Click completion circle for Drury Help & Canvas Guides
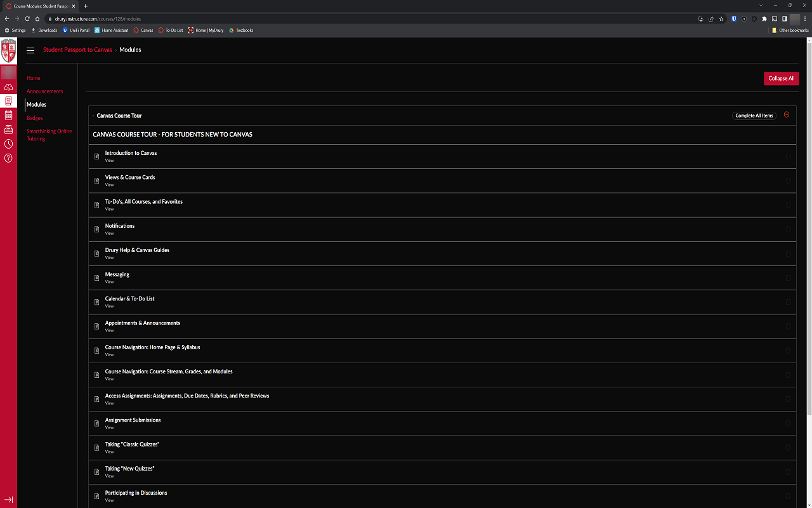Screen dimensions: 812x508 point(789,253)
